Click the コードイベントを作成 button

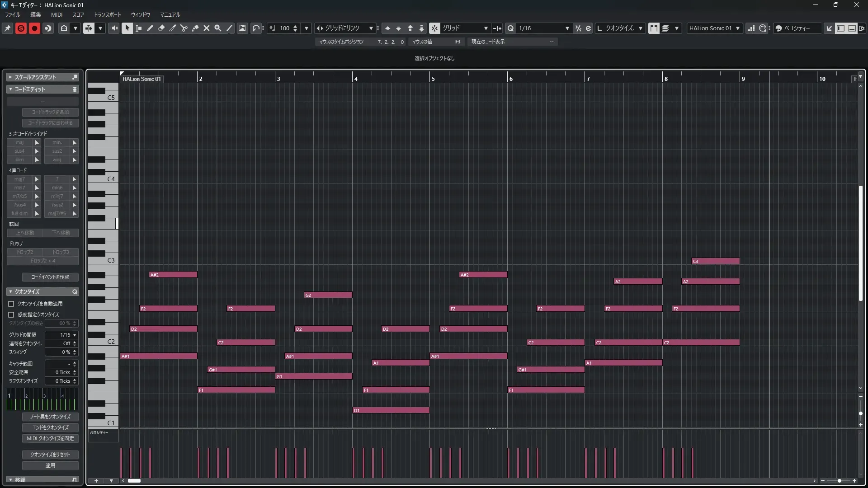[x=50, y=277]
